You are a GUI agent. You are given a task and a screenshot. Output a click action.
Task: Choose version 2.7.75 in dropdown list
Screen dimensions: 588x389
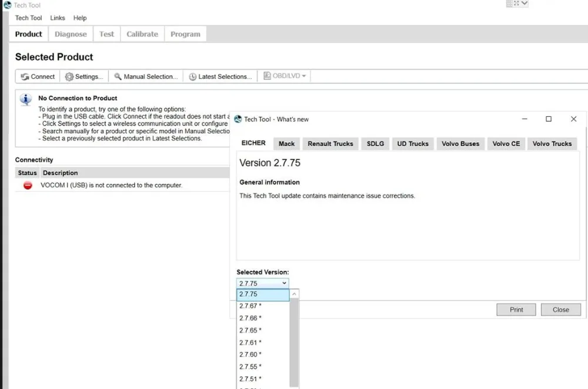point(263,294)
